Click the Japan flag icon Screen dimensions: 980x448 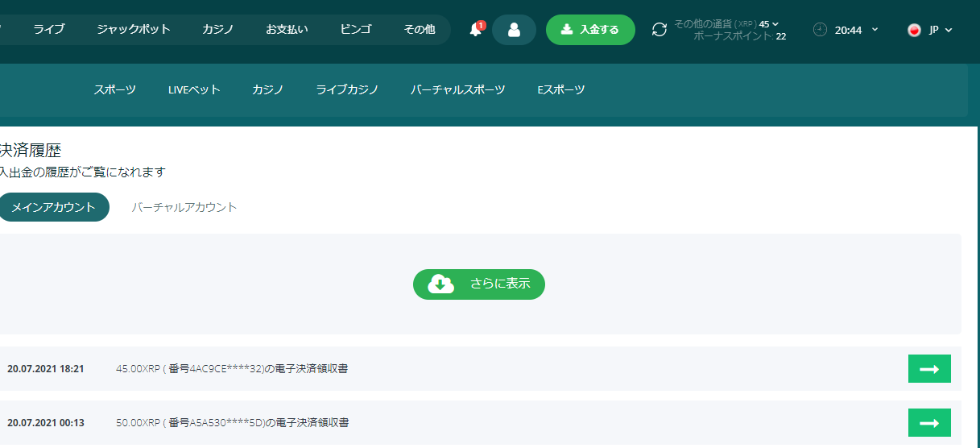914,30
